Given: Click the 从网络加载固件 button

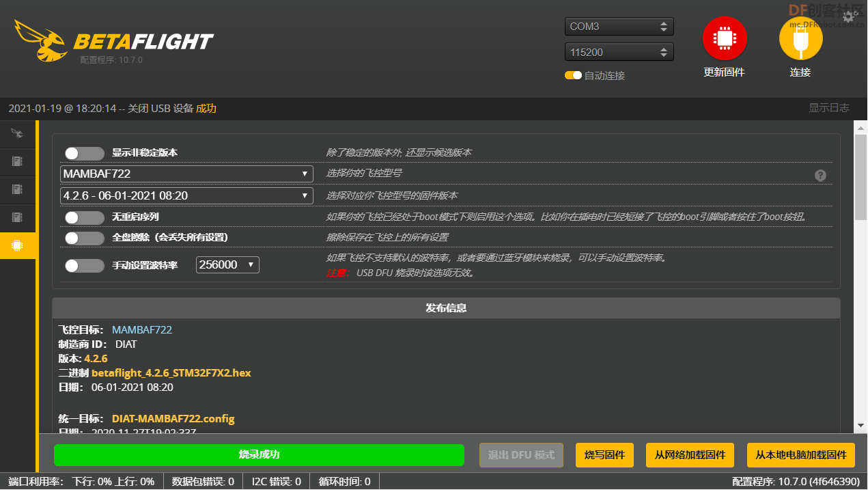Looking at the screenshot, I should pos(690,454).
